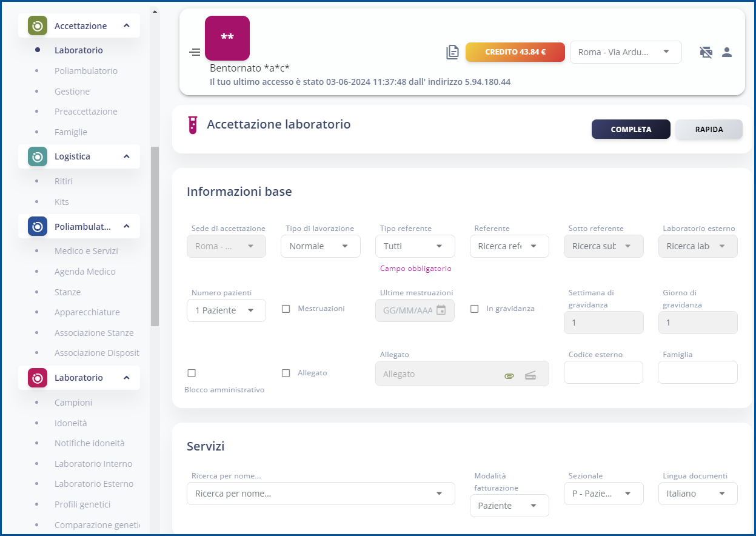
Task: Click inside the Codice esterno input field
Action: pyautogui.click(x=603, y=372)
